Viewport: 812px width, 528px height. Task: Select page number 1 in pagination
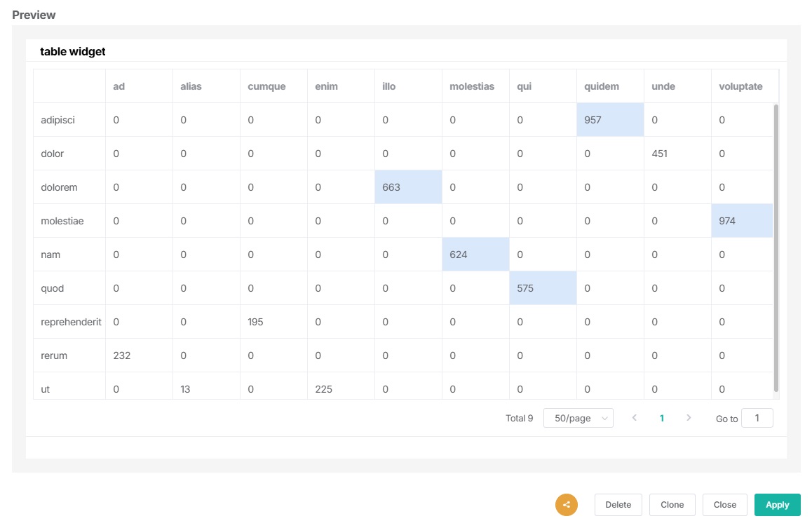[661, 418]
